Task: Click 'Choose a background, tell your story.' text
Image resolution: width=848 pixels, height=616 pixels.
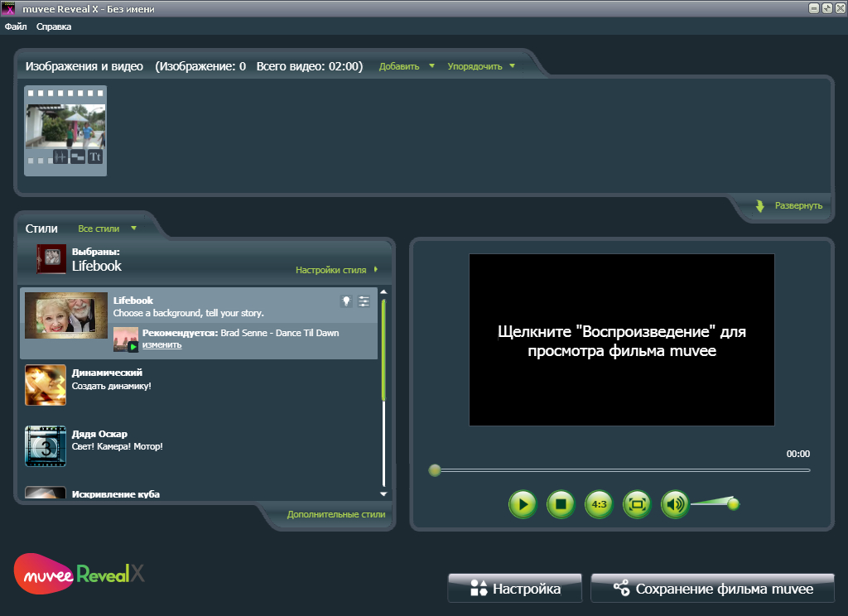Action: (x=188, y=313)
